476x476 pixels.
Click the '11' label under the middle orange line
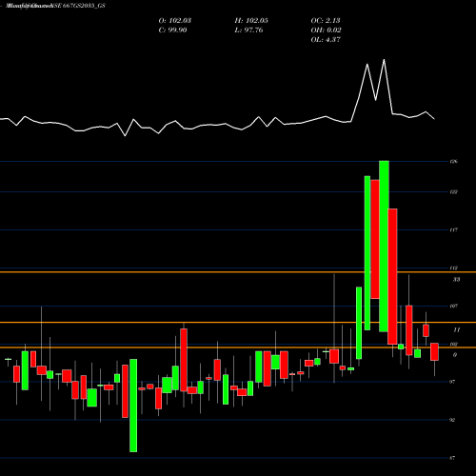[456, 330]
